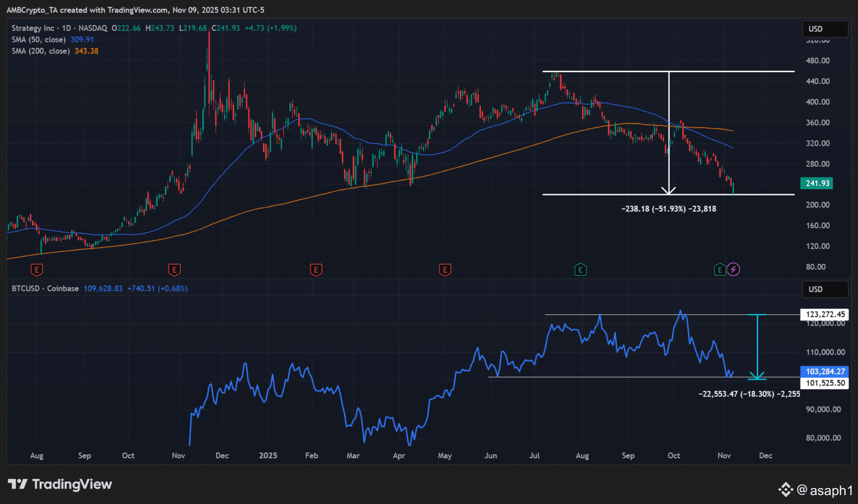This screenshot has height=504, width=858.
Task: Click the high price H243.73
Action: 160,28
